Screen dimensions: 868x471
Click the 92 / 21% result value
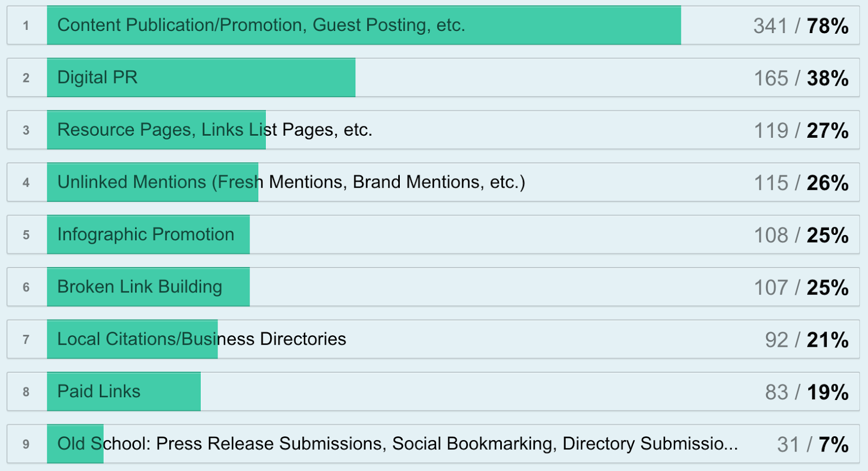[x=807, y=340]
